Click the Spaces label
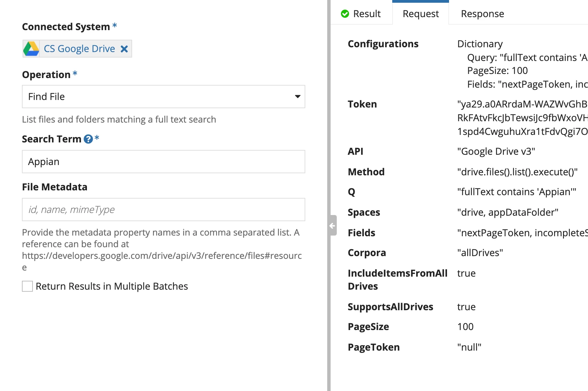 point(364,212)
